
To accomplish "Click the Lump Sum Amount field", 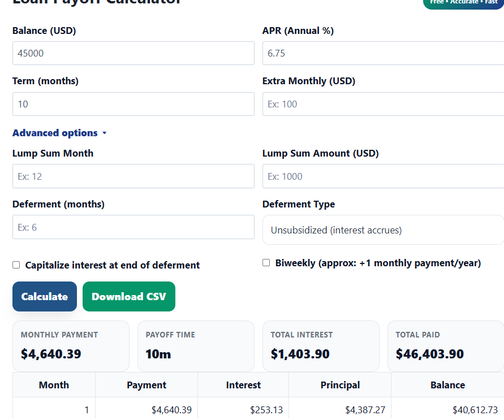I will coord(382,176).
